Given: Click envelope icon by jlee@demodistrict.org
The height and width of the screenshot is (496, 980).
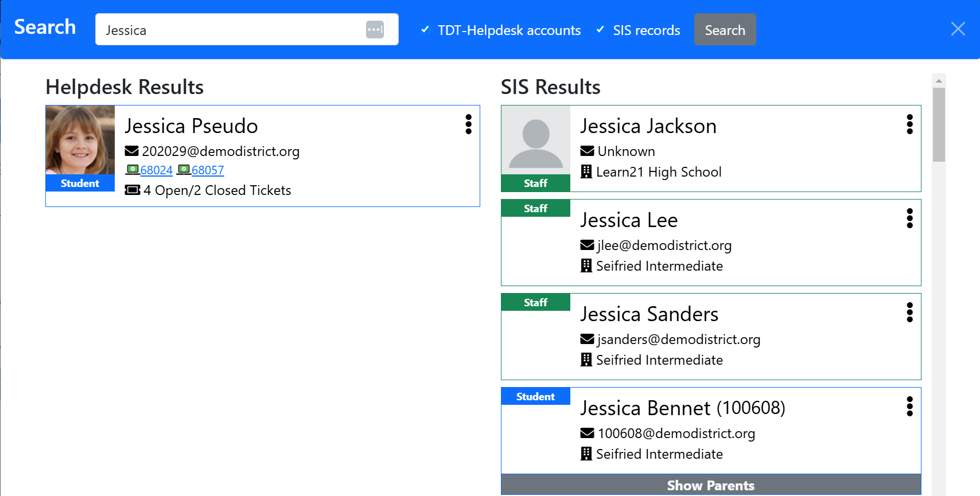Looking at the screenshot, I should tap(587, 245).
